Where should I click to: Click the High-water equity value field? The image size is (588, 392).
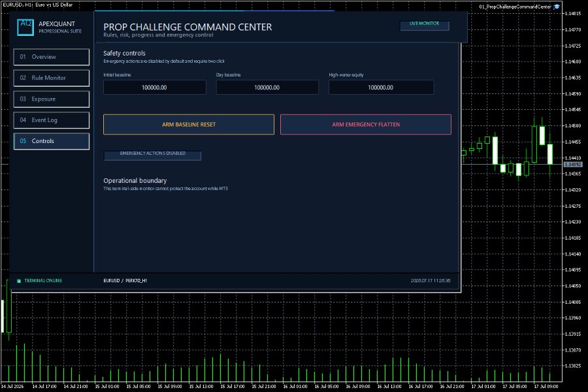click(381, 88)
